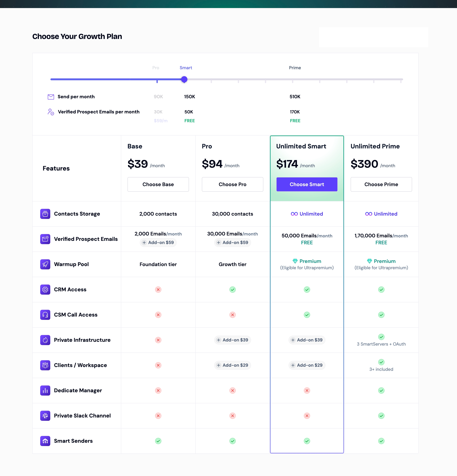Click Add-on $59 under Base plan
457x476 pixels.
(x=158, y=242)
